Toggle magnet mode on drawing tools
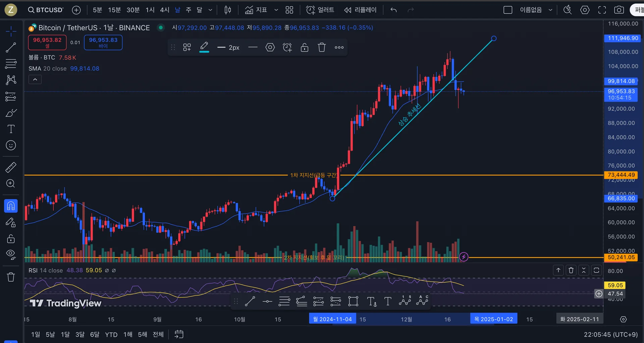Screen dimensions: 644x343 (11, 206)
